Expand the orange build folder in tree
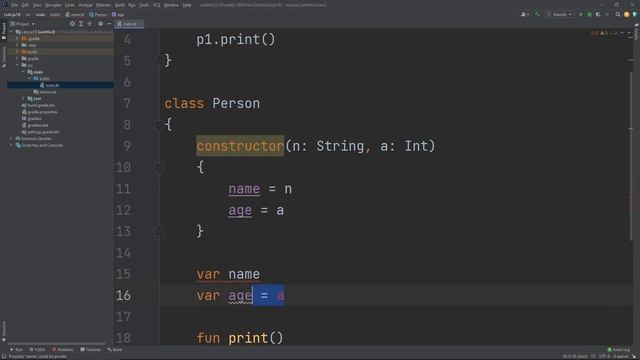The width and height of the screenshot is (640, 360). (x=17, y=52)
